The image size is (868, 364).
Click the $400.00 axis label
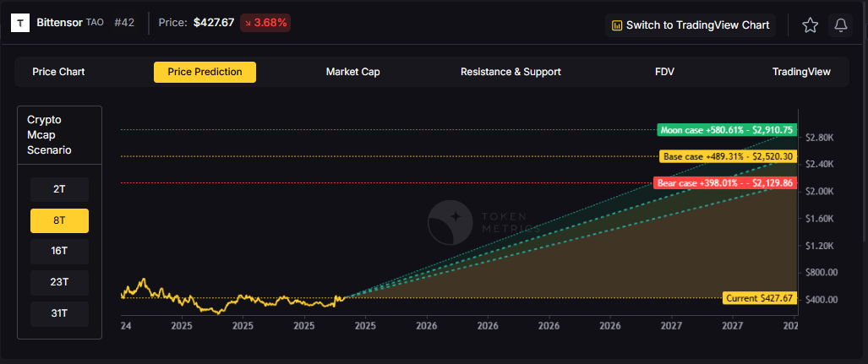click(822, 300)
